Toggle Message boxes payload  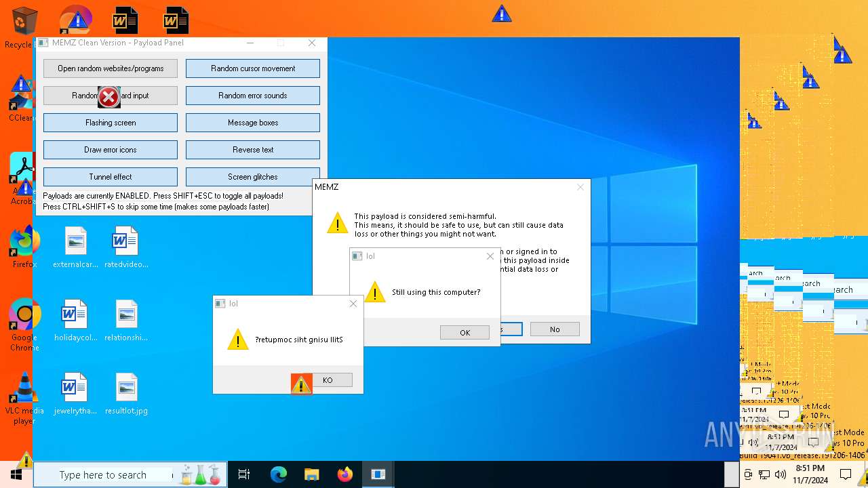click(x=253, y=123)
